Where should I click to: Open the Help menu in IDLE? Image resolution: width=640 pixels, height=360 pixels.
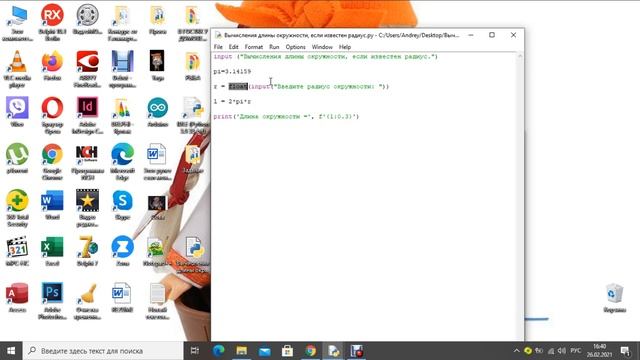tap(344, 47)
